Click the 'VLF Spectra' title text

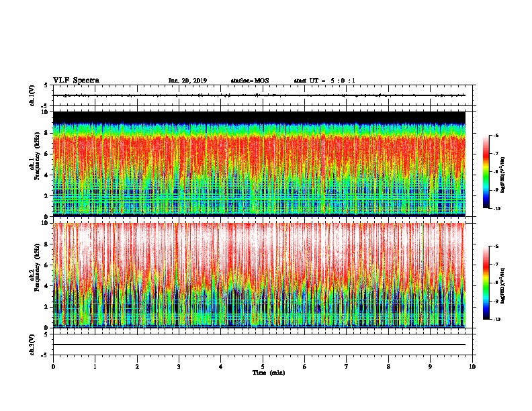[x=76, y=80]
